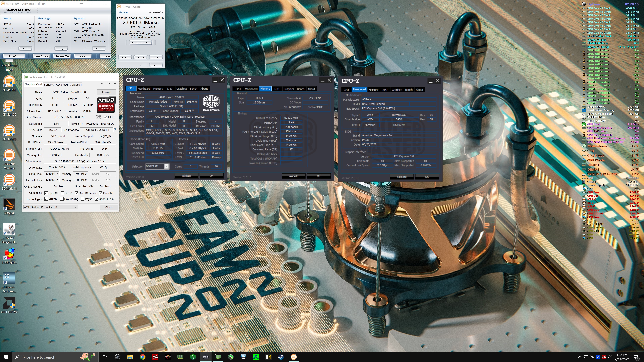Toggle the DirectML checkbox
The height and width of the screenshot is (362, 644).
tap(100, 193)
